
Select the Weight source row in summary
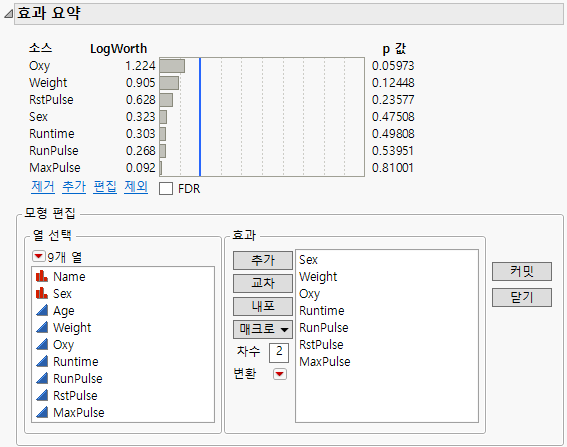(x=48, y=83)
